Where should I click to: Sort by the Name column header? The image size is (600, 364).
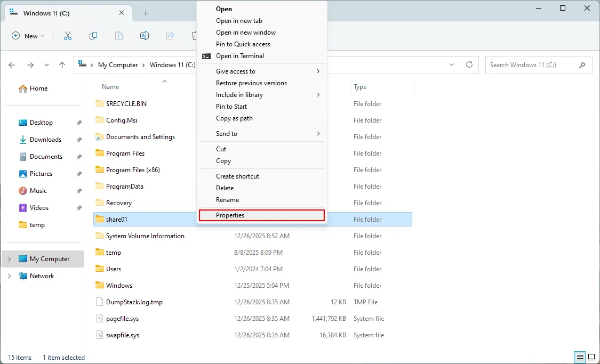click(110, 87)
